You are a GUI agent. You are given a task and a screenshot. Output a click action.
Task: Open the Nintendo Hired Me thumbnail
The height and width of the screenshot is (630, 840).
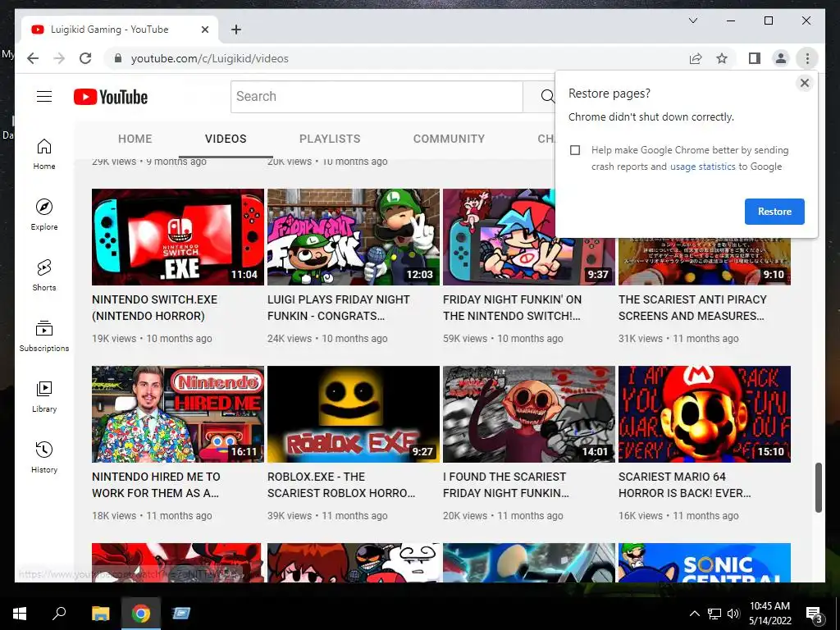click(178, 414)
